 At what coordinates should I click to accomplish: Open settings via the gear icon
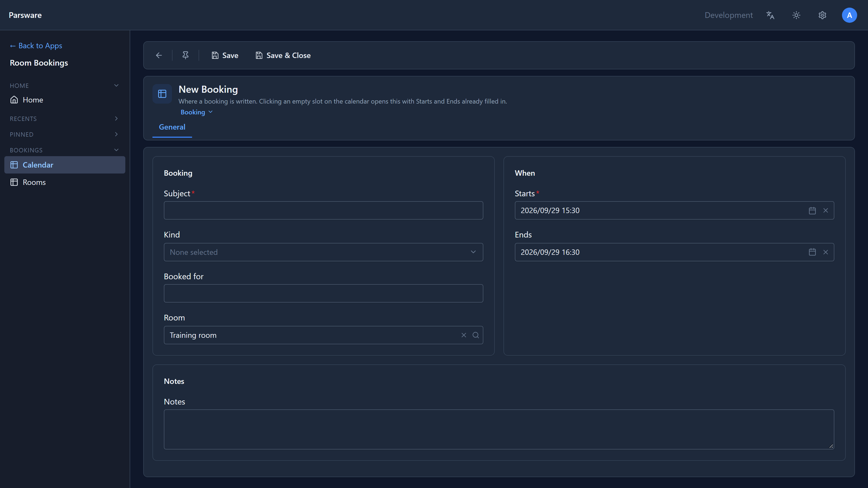822,15
